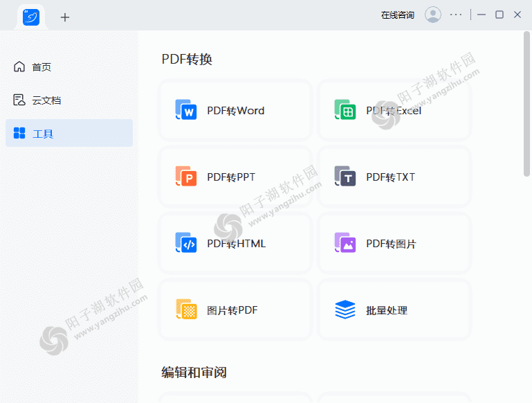532x403 pixels.
Task: Open the PDF转图片 converter
Action: point(394,243)
